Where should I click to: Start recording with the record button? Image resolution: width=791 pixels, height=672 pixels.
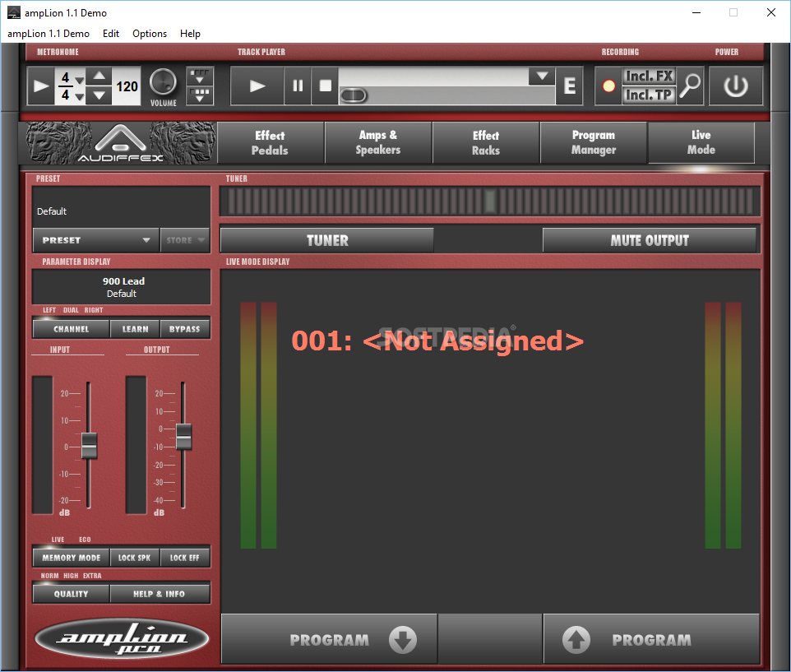coord(609,86)
